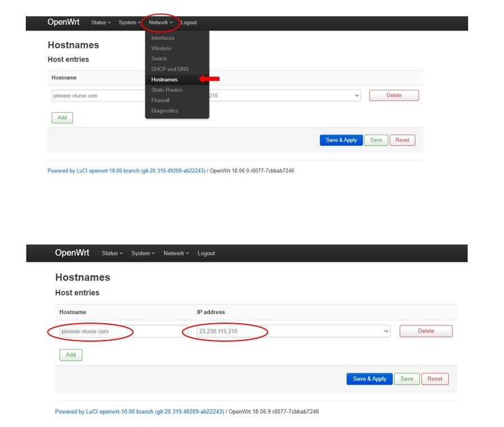Click Logout in top screenshot navbar
The image size is (504, 427).
click(189, 22)
